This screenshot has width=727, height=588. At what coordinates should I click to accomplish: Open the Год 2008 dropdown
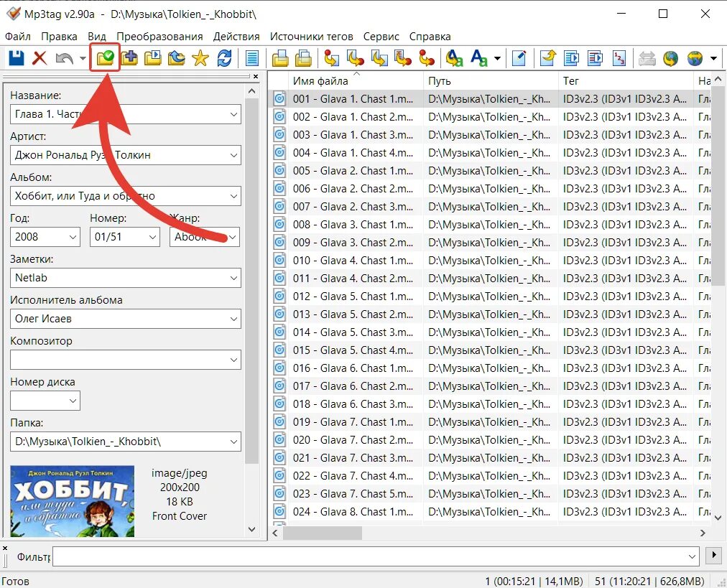(73, 237)
